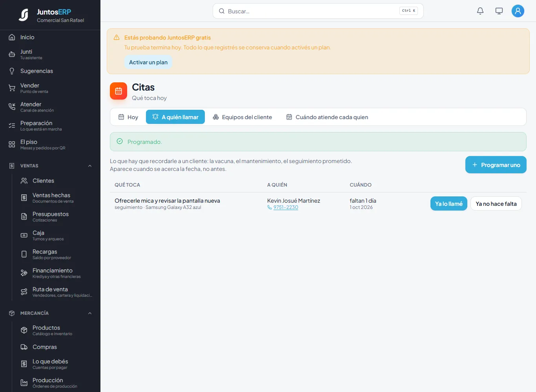Click the Caja cash icon

point(24,236)
